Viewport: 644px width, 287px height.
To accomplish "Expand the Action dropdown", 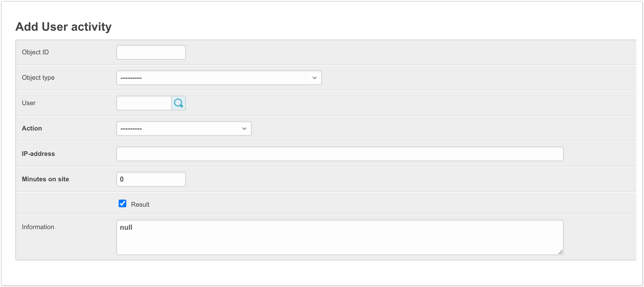I will pos(184,128).
